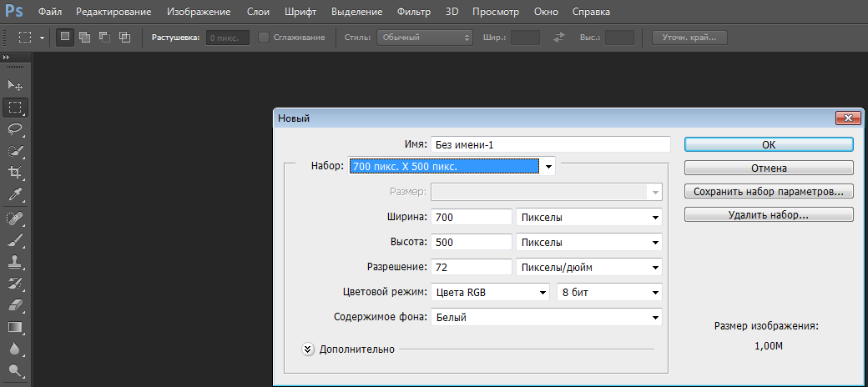Click the Photoshop Ps logo
This screenshot has width=868, height=387.
[15, 11]
